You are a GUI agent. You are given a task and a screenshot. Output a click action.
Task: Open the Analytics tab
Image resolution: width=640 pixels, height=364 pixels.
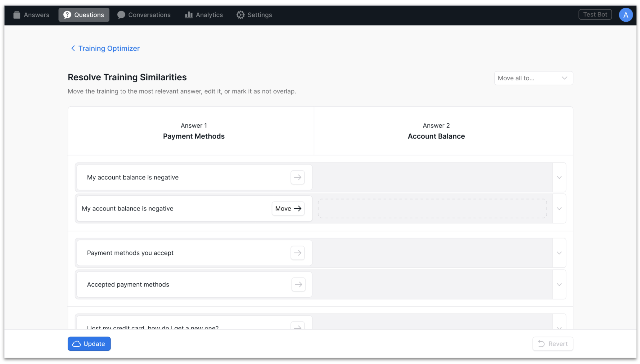point(204,15)
